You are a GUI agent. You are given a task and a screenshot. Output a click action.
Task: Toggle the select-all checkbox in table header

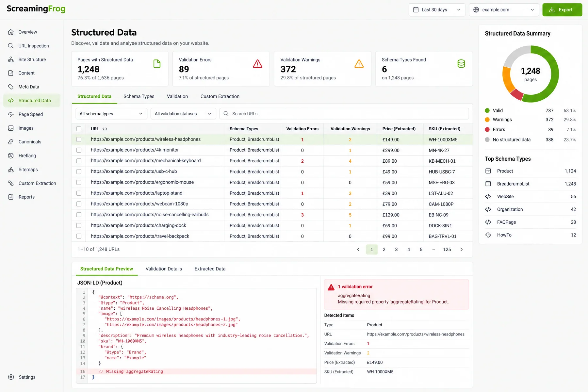tap(79, 129)
